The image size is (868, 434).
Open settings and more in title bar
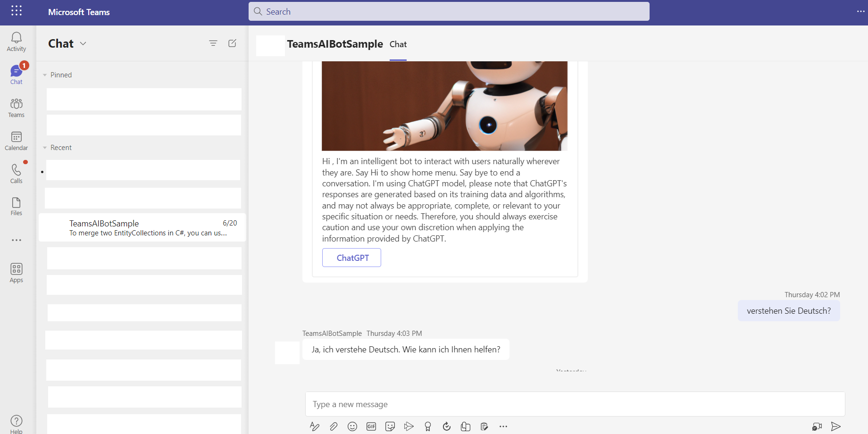[x=860, y=11]
